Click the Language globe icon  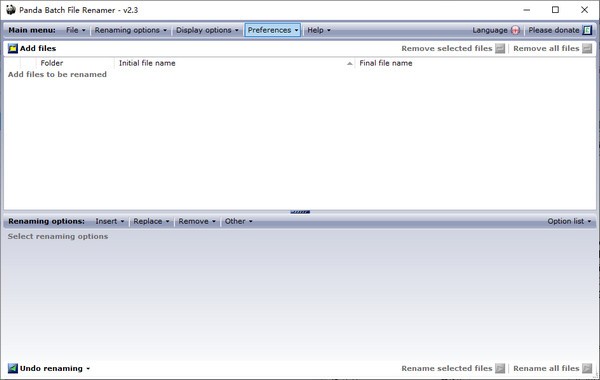[515, 30]
